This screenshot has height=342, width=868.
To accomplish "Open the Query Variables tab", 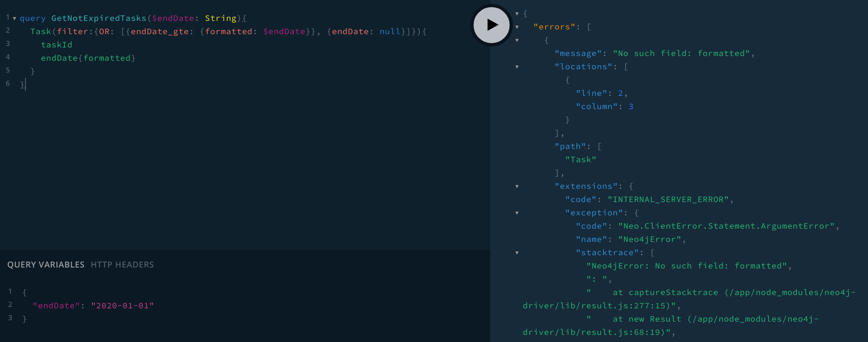I will (x=46, y=265).
